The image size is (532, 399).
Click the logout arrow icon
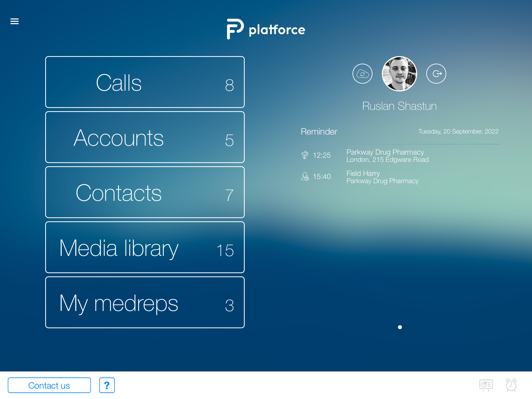436,74
